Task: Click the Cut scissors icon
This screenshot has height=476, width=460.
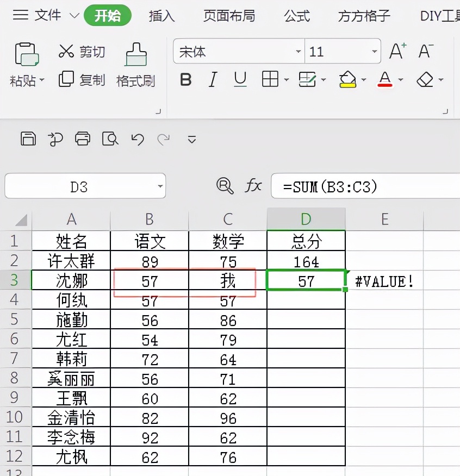Action: [x=66, y=51]
